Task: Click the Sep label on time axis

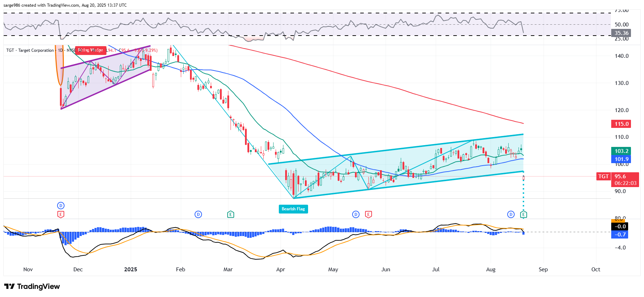Action: point(543,270)
